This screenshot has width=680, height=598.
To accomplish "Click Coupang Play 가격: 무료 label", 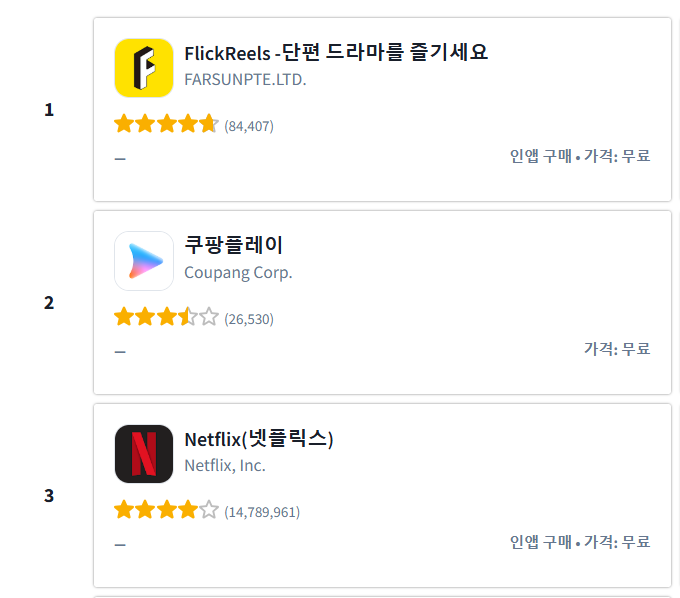I will (617, 349).
